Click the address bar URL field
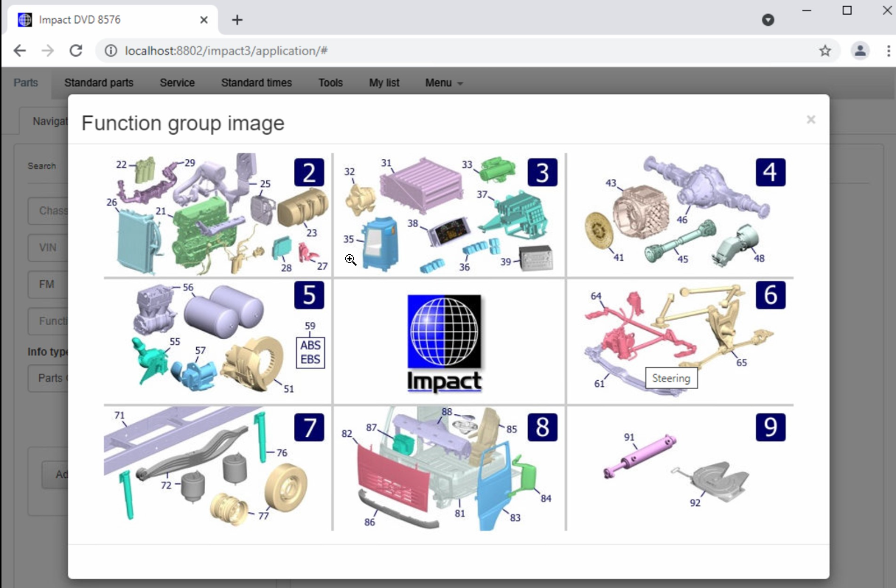 click(x=442, y=51)
